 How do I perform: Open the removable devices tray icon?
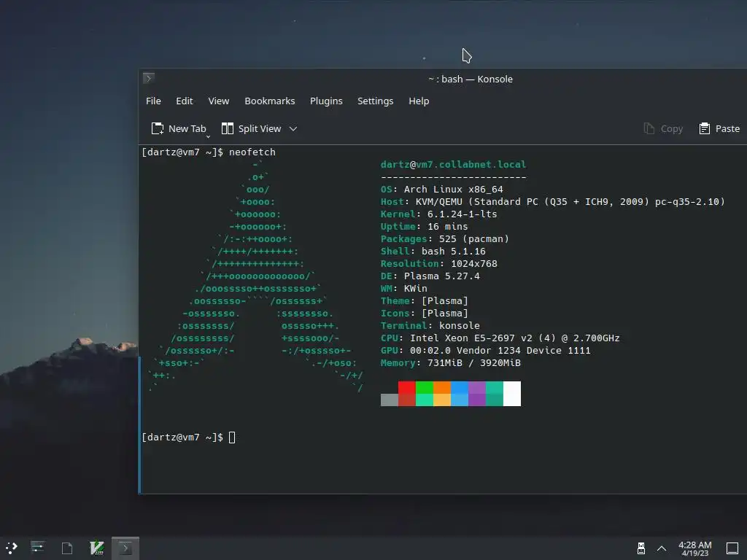[641, 548]
